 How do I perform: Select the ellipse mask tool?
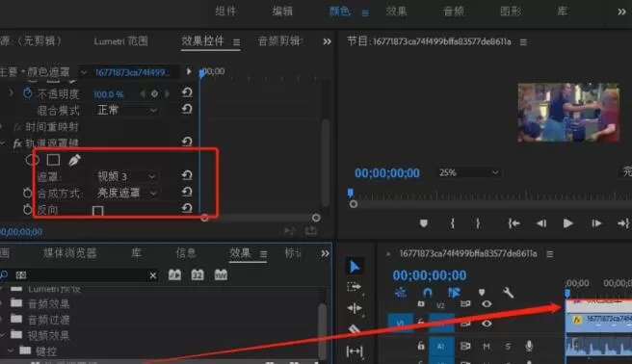coord(32,160)
